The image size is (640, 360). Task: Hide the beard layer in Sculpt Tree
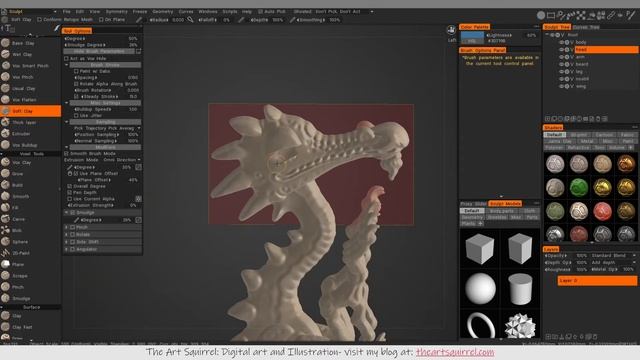coord(561,64)
